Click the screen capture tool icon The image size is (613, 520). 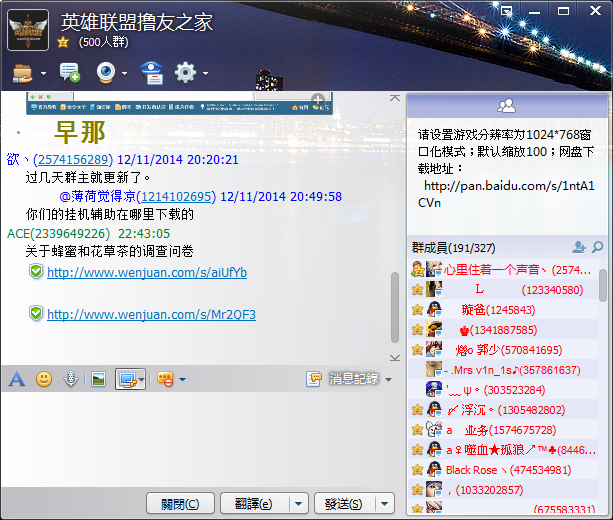coord(127,379)
